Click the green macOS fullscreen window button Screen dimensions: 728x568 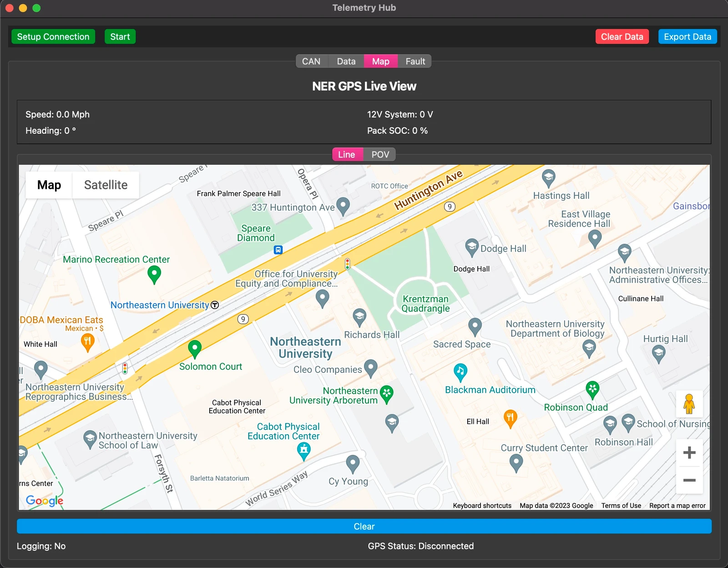[x=36, y=8]
